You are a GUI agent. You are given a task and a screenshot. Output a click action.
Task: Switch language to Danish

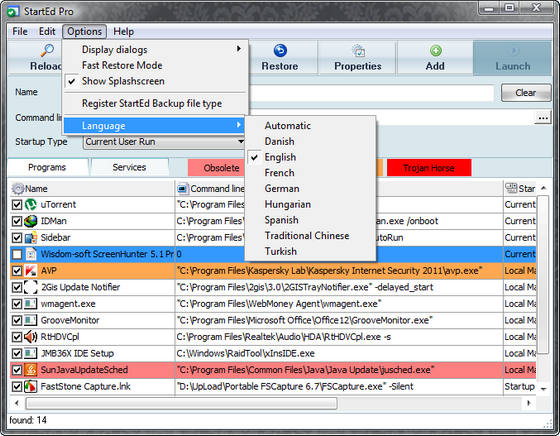pos(311,141)
